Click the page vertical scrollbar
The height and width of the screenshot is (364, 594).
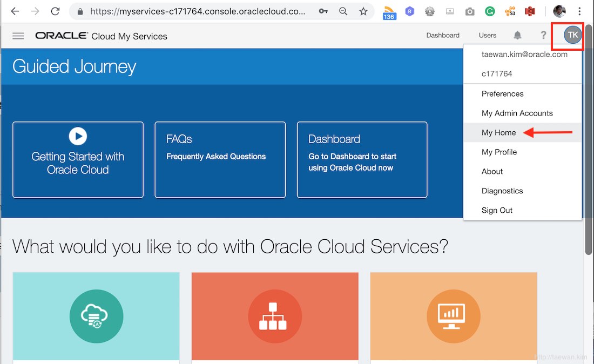tap(588, 140)
